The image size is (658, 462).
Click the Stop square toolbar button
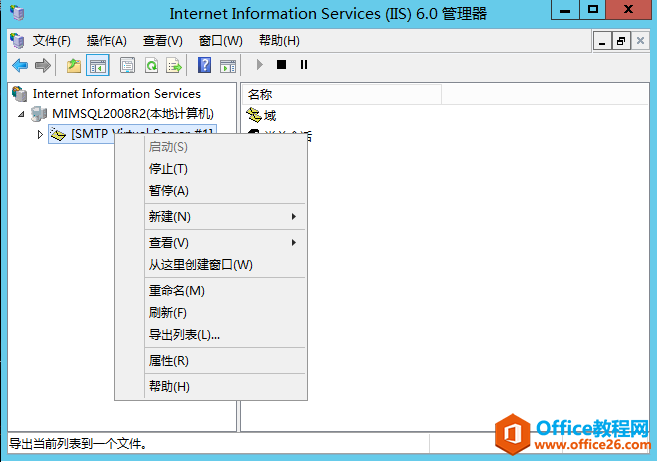tap(282, 65)
